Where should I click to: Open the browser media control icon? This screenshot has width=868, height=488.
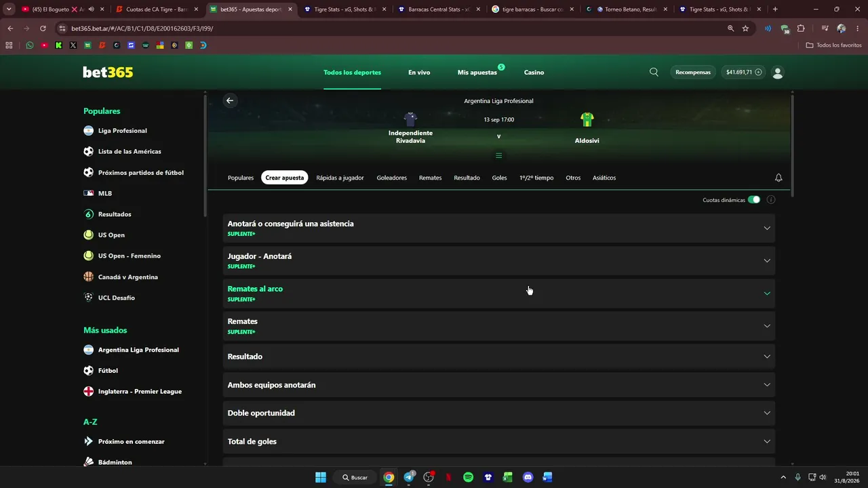tap(825, 28)
